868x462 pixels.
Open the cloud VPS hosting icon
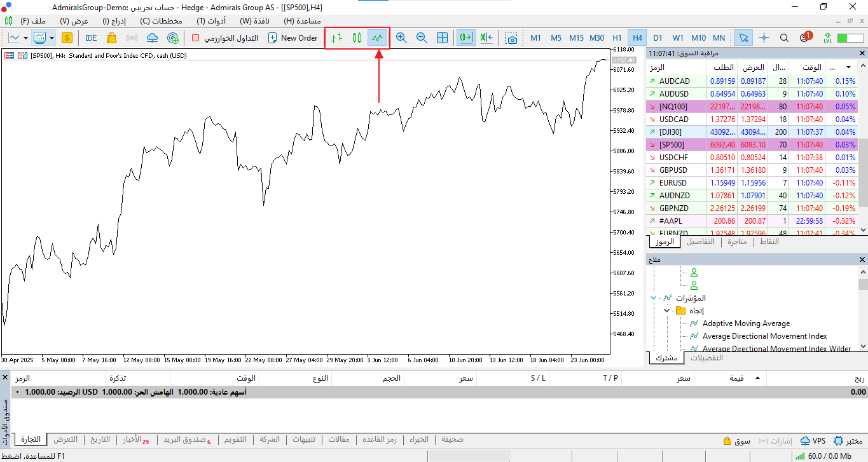pyautogui.click(x=152, y=38)
